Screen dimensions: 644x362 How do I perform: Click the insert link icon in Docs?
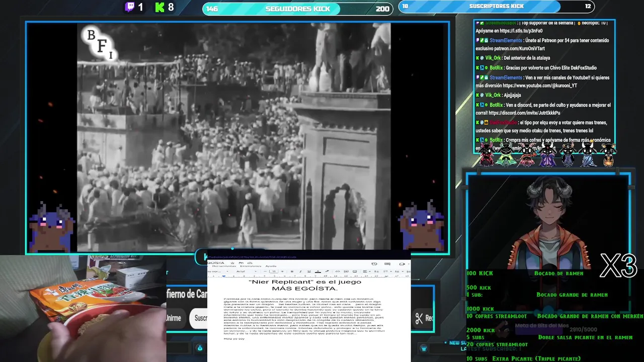[338, 271]
